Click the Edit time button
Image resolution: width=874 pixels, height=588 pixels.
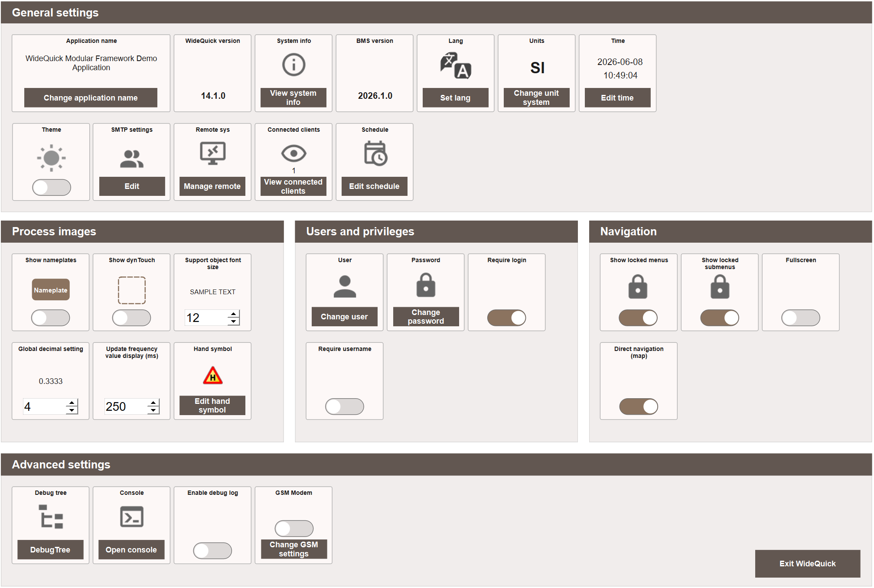coord(617,97)
